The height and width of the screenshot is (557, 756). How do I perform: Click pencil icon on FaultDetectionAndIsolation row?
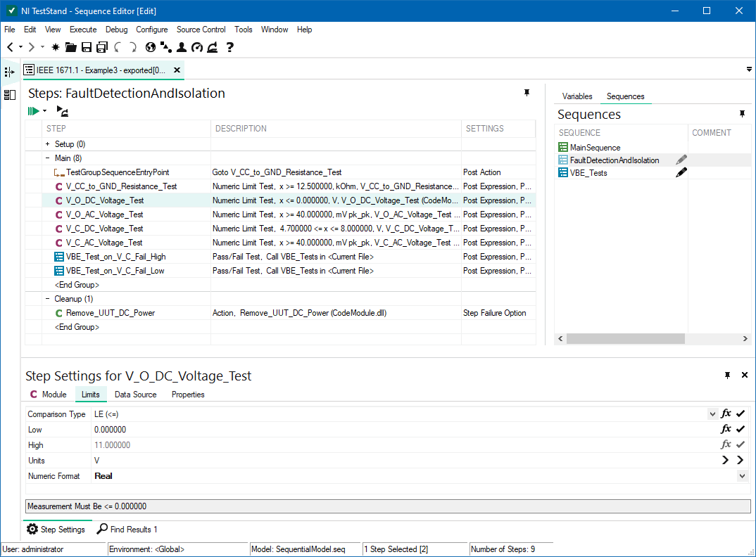tap(681, 160)
